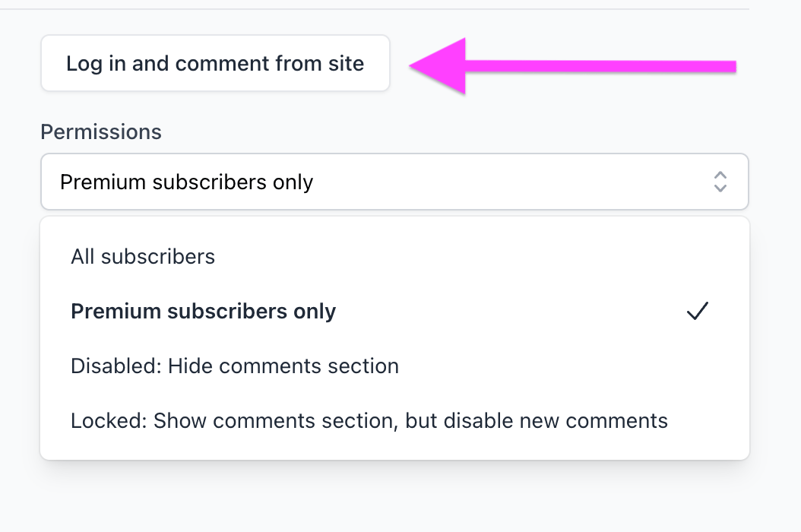Screen dimensions: 801x532
Task: Click the word Disabled in the list
Action: coord(116,366)
